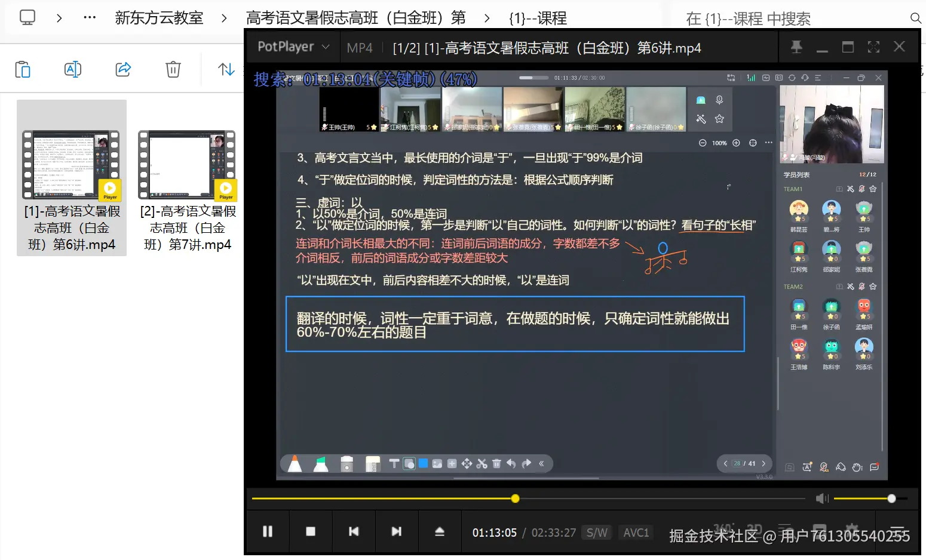Open the address bar ellipsis overflow menu
This screenshot has height=560, width=926.
(90, 17)
